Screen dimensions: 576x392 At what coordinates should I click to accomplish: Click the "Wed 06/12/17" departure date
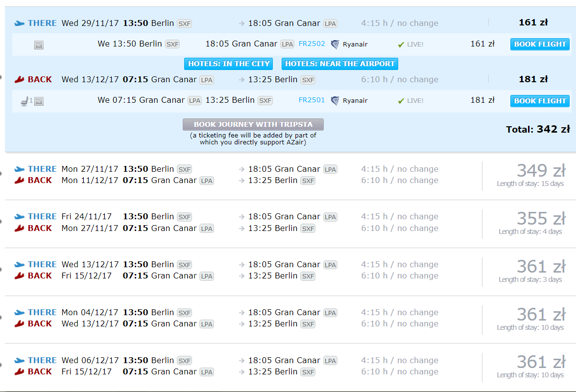[90, 360]
